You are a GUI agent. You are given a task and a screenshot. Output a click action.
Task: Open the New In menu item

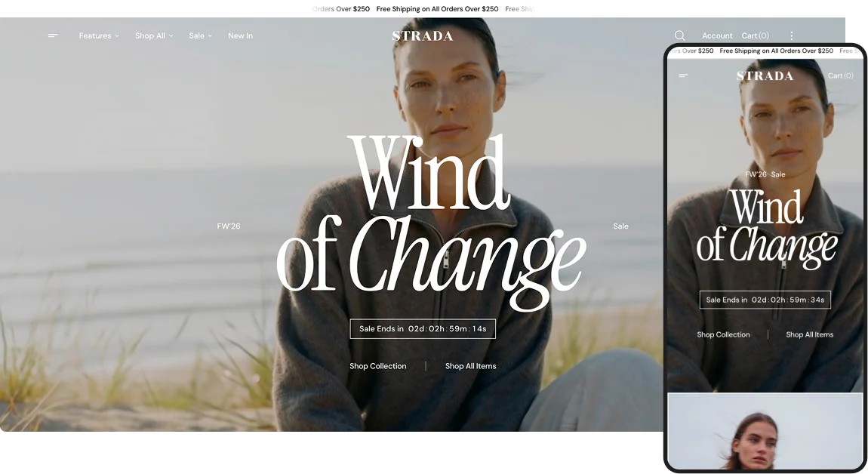[240, 35]
